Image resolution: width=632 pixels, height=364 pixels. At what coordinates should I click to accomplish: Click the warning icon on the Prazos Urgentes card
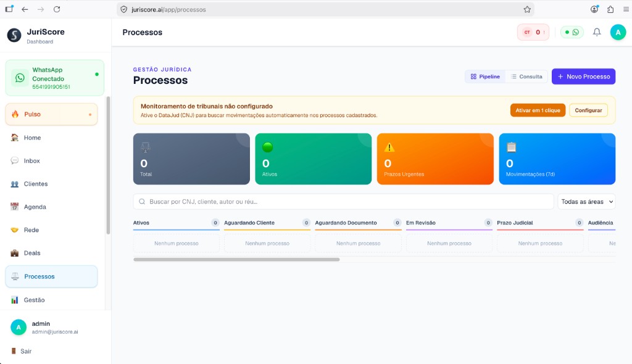click(389, 147)
